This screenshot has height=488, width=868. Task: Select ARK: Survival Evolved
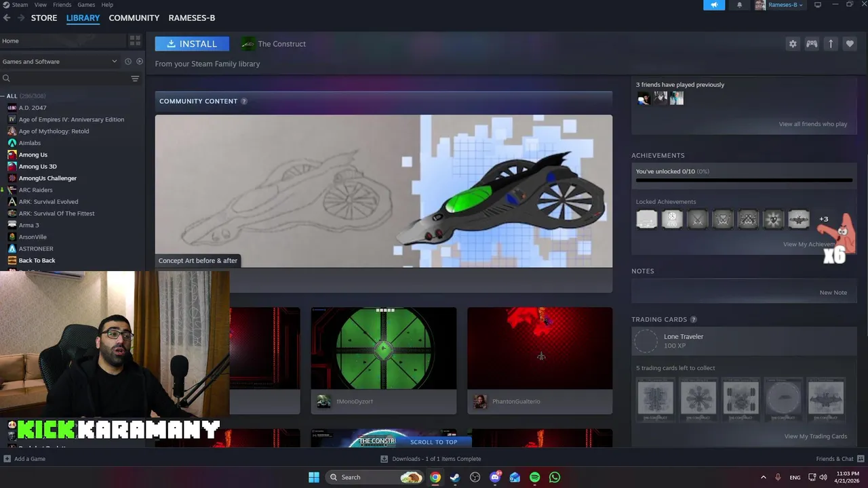click(x=48, y=202)
